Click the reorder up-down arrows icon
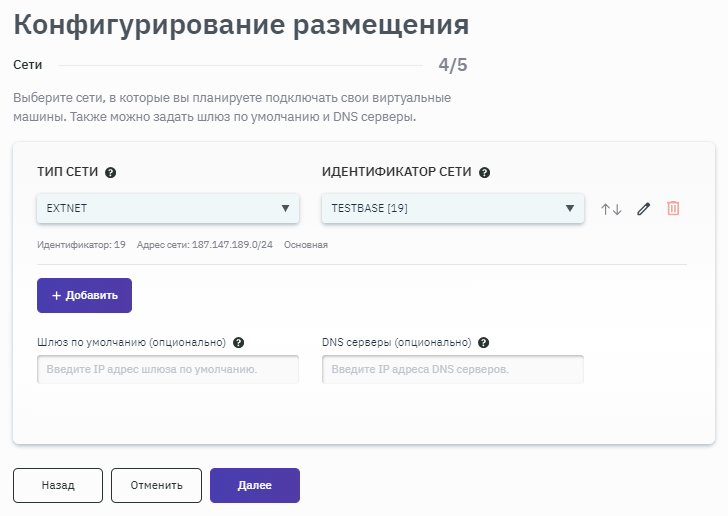This screenshot has width=728, height=516. 611,209
